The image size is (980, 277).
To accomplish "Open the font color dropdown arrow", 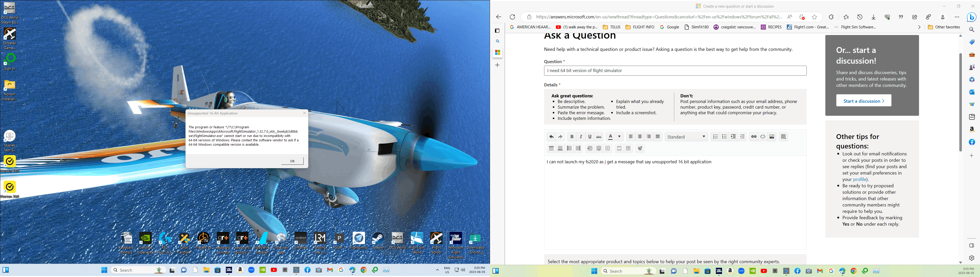I will click(x=619, y=137).
